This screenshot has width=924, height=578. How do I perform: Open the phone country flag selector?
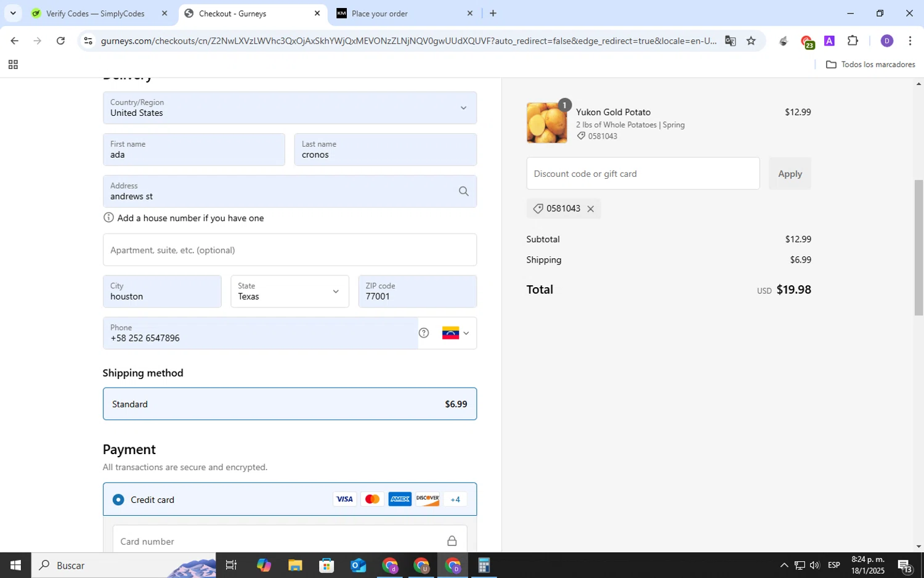point(456,333)
